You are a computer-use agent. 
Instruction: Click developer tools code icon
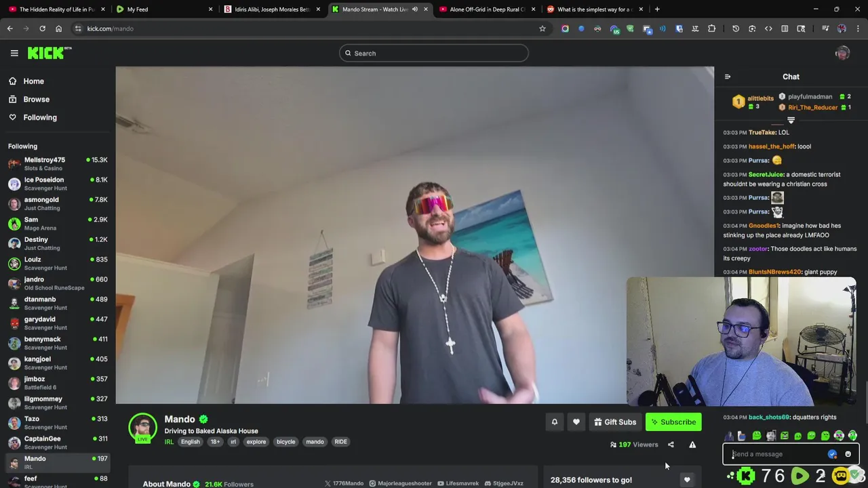768,28
